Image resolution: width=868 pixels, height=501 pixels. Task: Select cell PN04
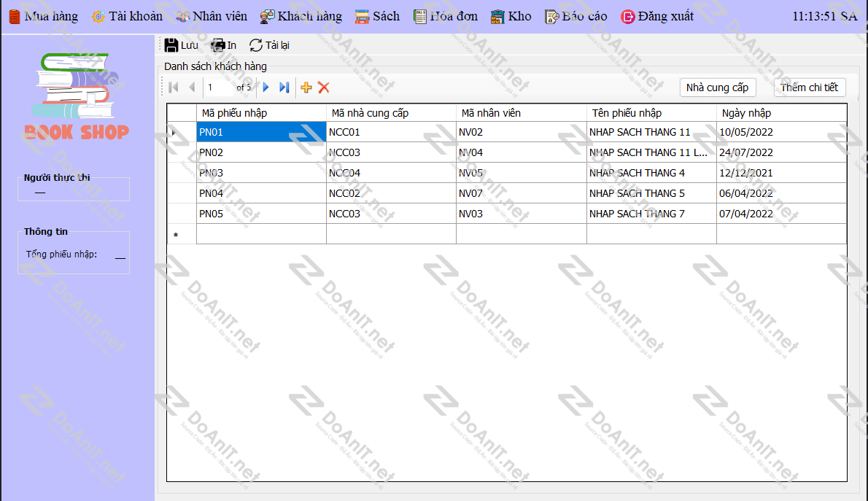click(261, 193)
